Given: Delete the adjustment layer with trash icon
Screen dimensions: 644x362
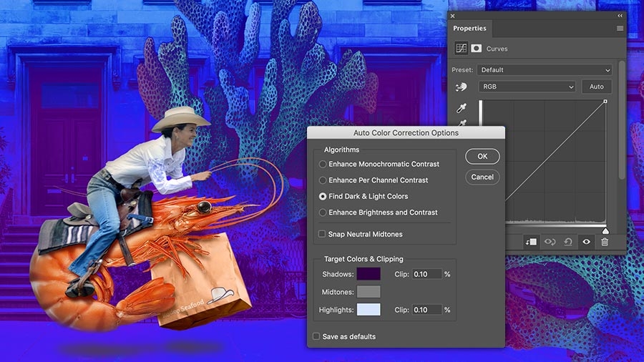Looking at the screenshot, I should 605,242.
